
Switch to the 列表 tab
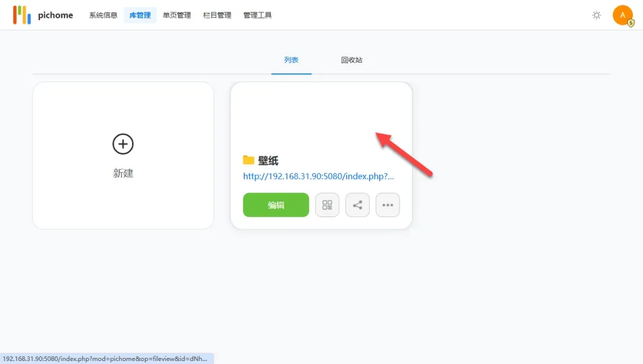click(291, 60)
